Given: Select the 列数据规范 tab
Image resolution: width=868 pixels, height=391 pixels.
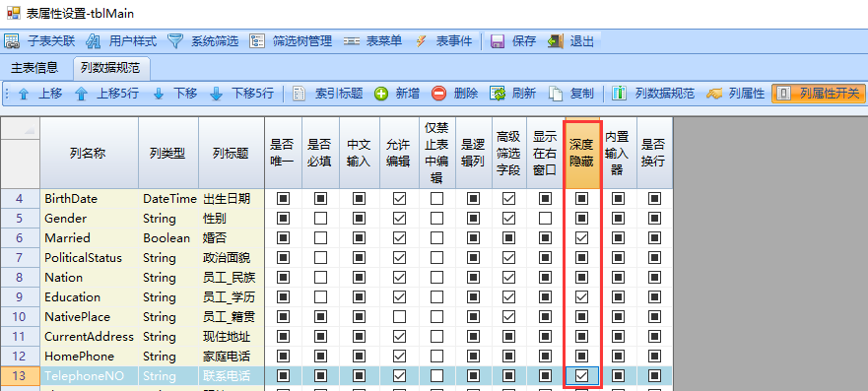Looking at the screenshot, I should [x=110, y=68].
